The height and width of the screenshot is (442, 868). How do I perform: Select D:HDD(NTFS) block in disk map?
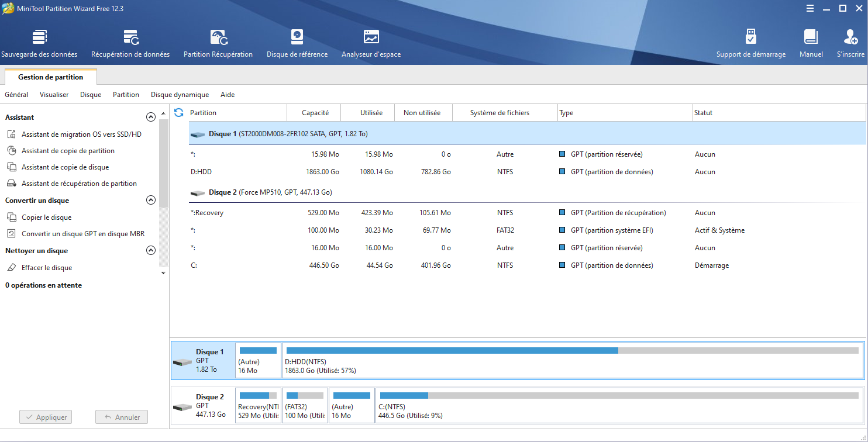coord(573,361)
